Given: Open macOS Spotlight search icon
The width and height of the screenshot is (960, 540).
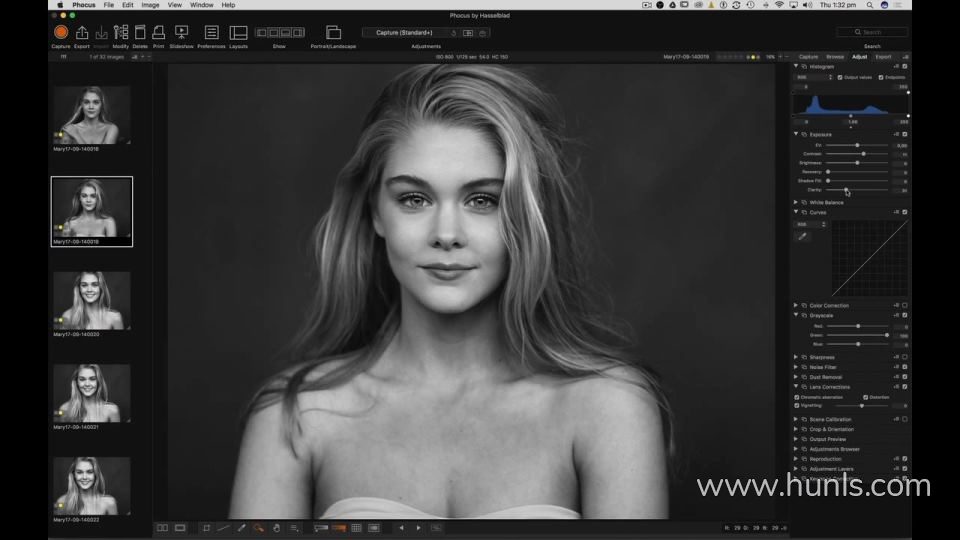Looking at the screenshot, I should point(869,5).
